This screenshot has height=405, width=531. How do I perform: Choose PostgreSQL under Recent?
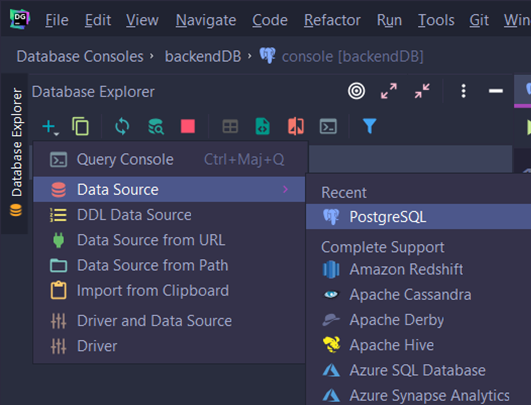[x=419, y=217]
